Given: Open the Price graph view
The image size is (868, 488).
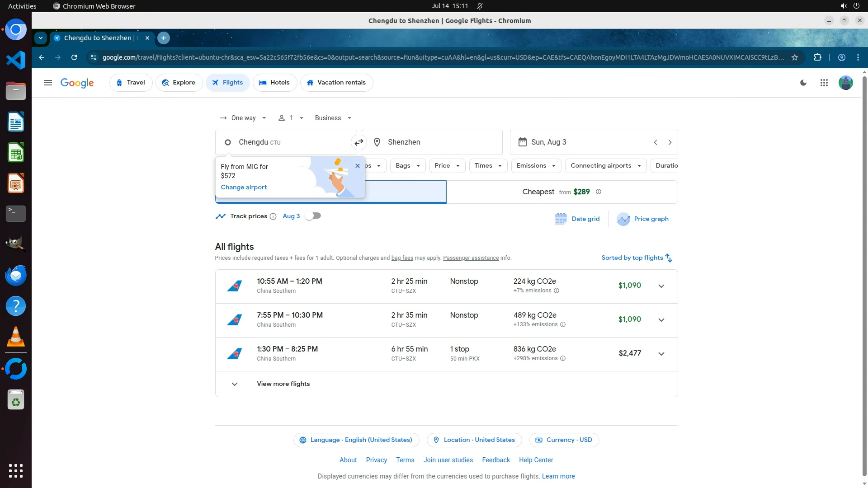Looking at the screenshot, I should pyautogui.click(x=642, y=219).
